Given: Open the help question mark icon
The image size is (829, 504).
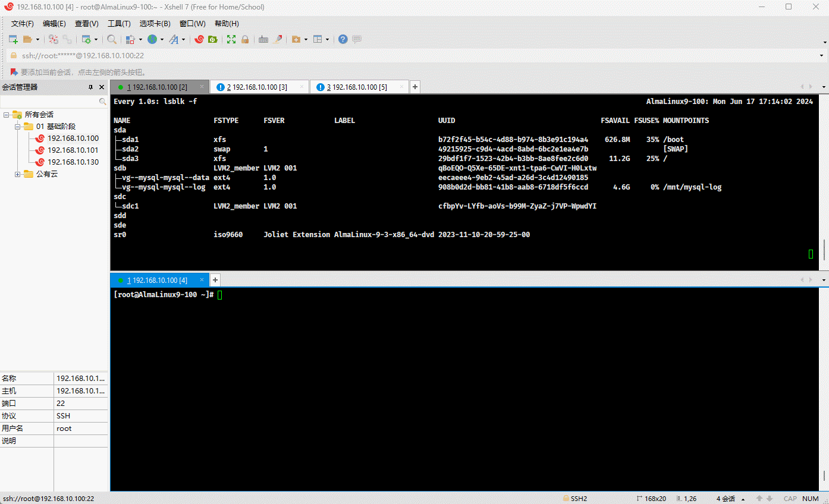Looking at the screenshot, I should (343, 39).
